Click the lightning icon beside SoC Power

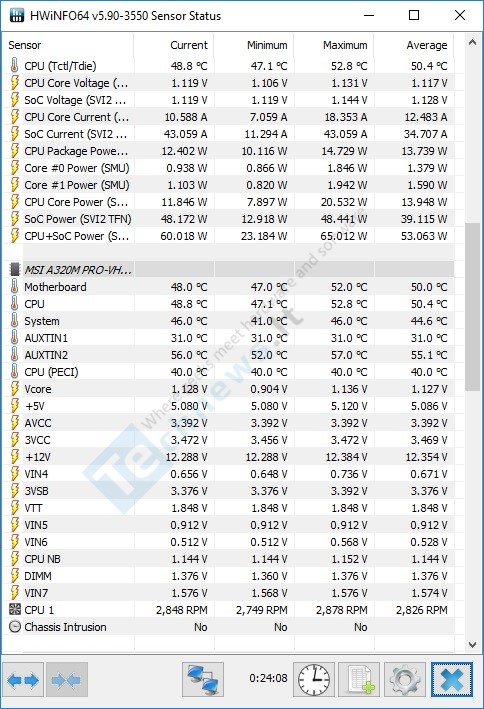pos(14,219)
